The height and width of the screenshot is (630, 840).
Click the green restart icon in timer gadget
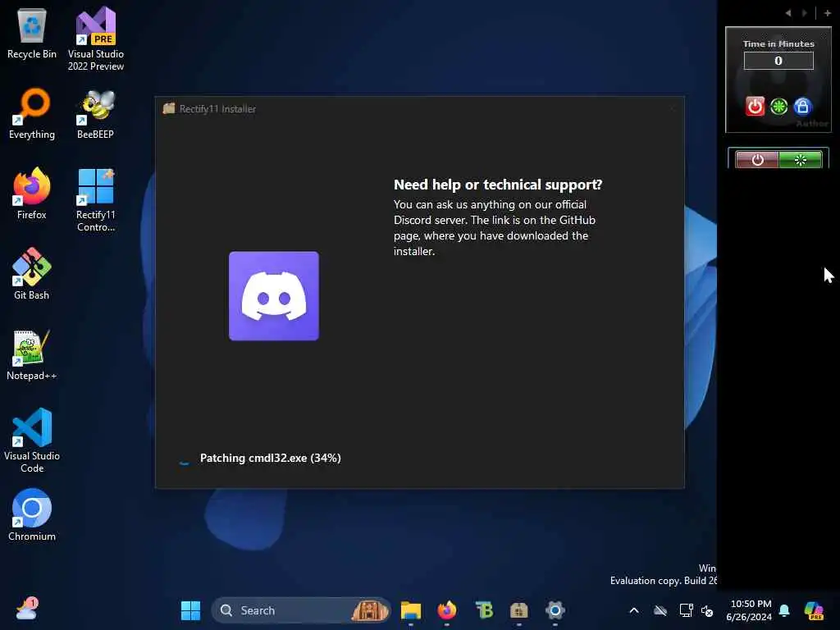(x=778, y=107)
